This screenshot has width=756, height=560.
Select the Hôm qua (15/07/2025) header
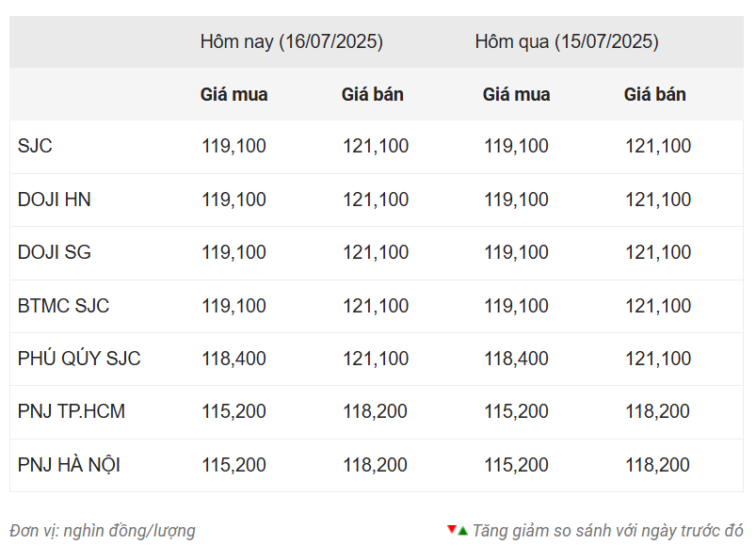567,42
